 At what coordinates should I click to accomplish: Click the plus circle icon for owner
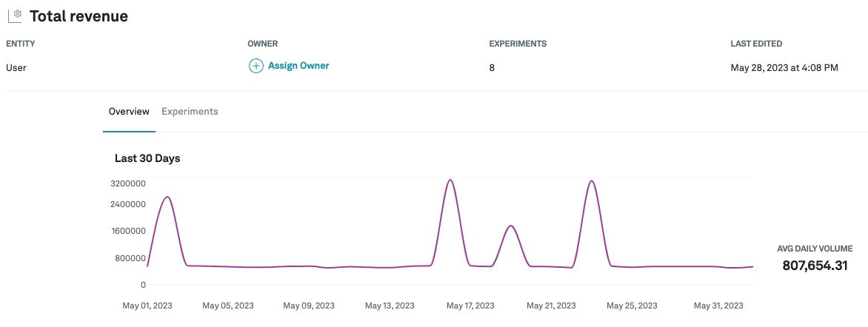pyautogui.click(x=256, y=67)
